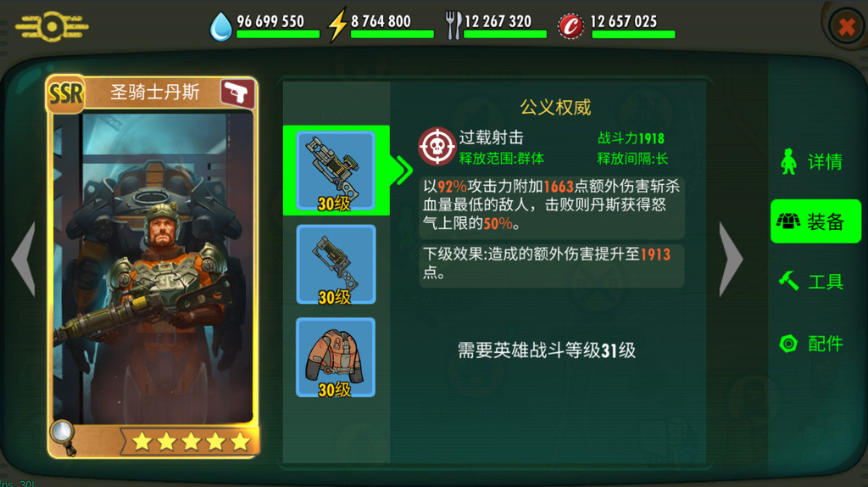Go to the previous hero with left arrow

(x=25, y=260)
